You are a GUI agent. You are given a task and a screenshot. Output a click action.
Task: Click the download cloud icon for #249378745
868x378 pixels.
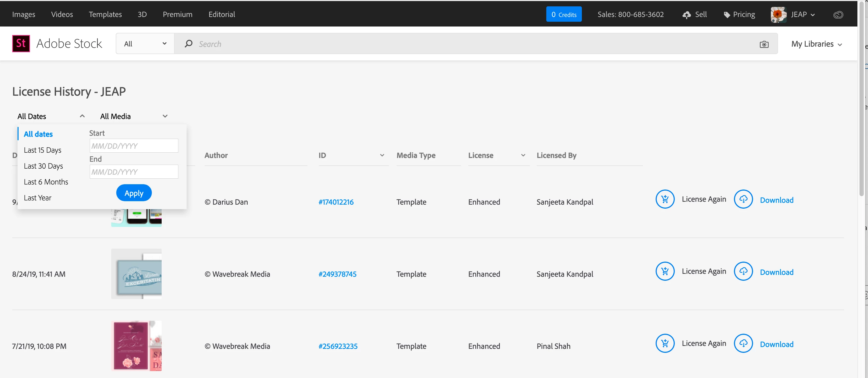743,271
